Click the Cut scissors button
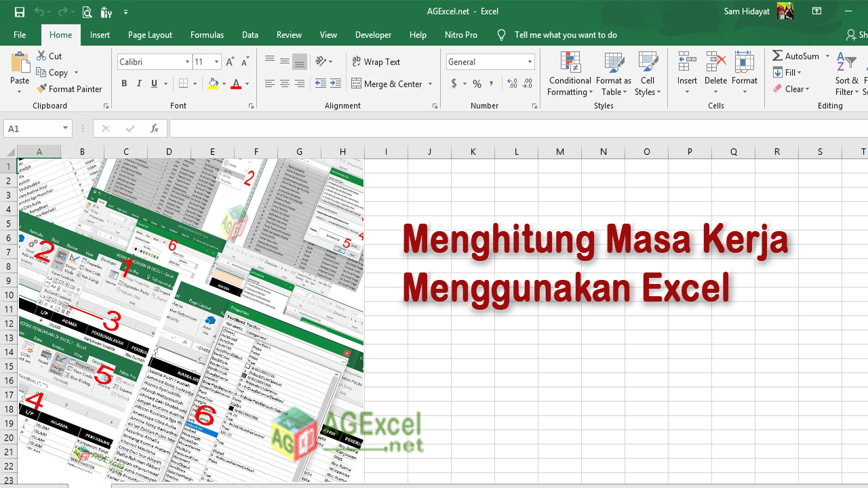868x488 pixels. pyautogui.click(x=50, y=56)
